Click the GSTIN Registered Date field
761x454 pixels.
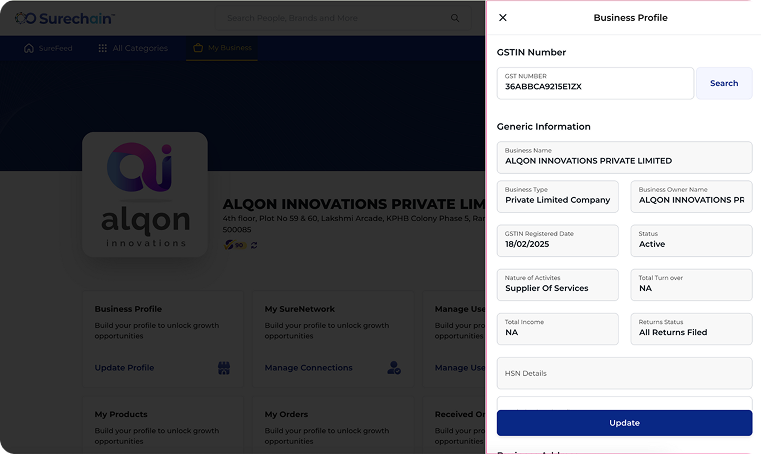558,241
